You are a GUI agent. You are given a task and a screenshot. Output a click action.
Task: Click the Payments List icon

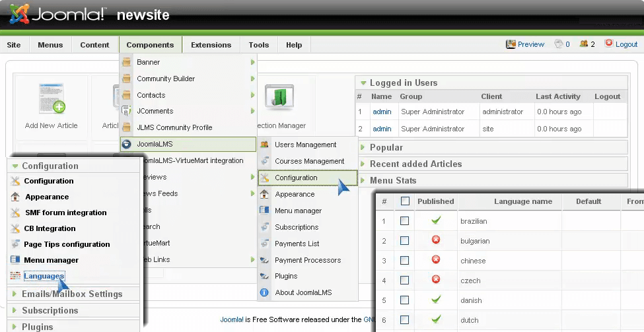click(264, 244)
